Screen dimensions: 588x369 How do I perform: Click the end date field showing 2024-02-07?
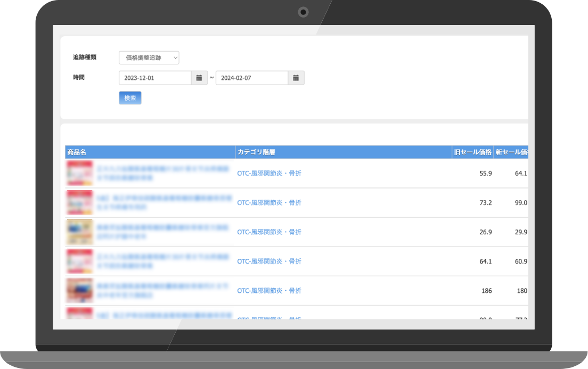tap(251, 78)
